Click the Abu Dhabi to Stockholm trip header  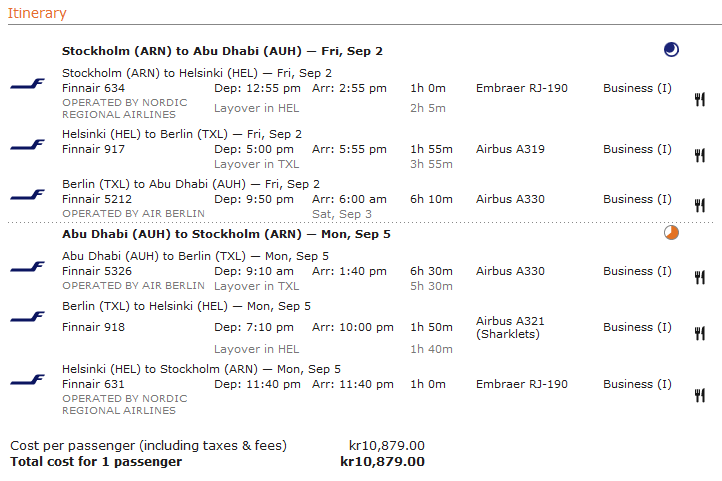226,234
